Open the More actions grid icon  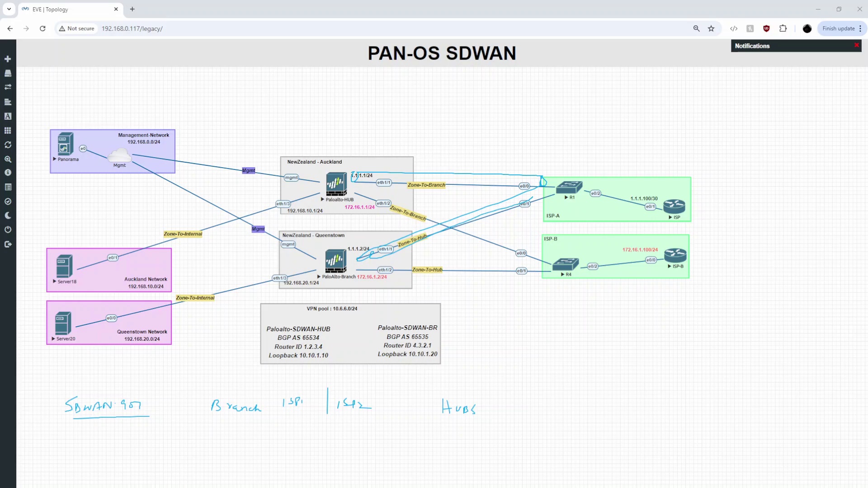[x=8, y=131]
